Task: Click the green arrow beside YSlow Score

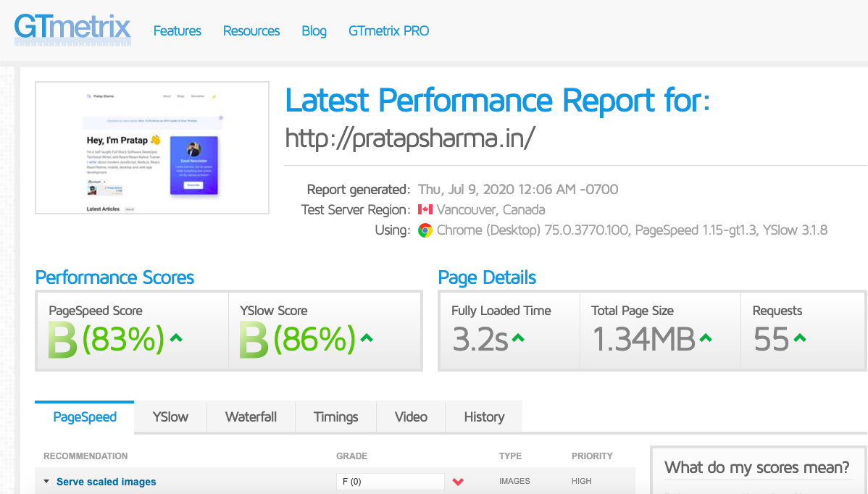Action: pos(367,338)
